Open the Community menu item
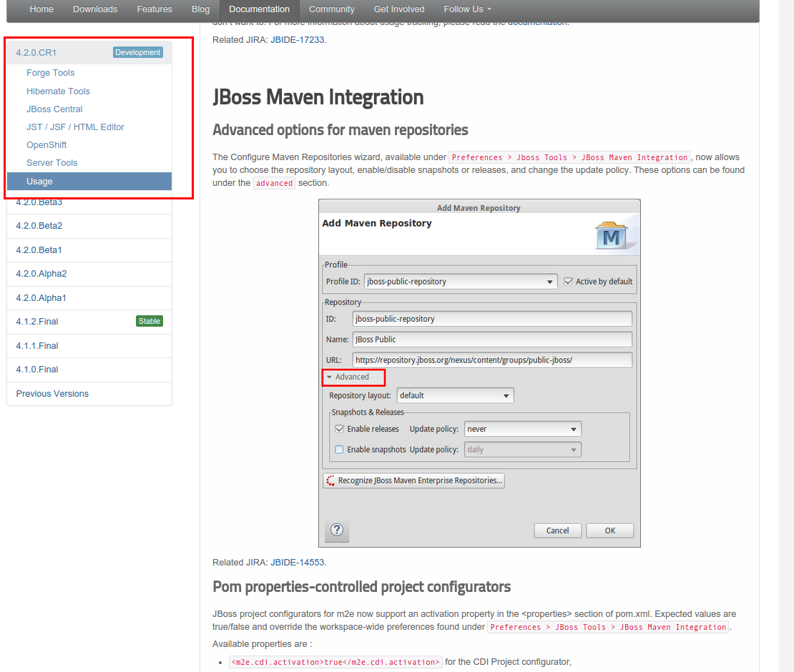794x672 pixels. pyautogui.click(x=332, y=9)
